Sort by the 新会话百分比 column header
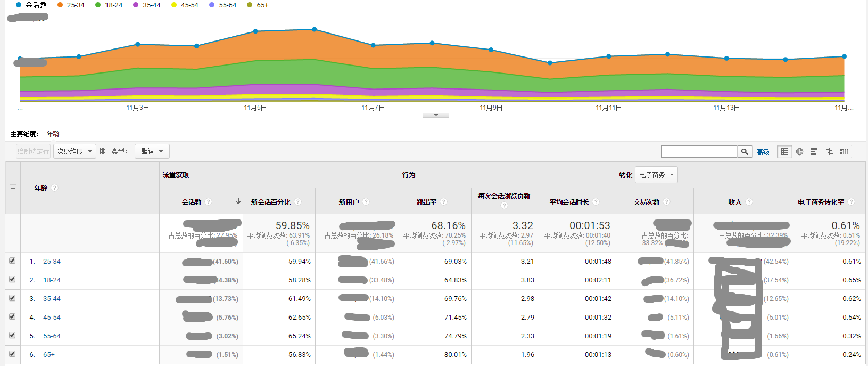Viewport: 868px width, 366px height. click(271, 202)
